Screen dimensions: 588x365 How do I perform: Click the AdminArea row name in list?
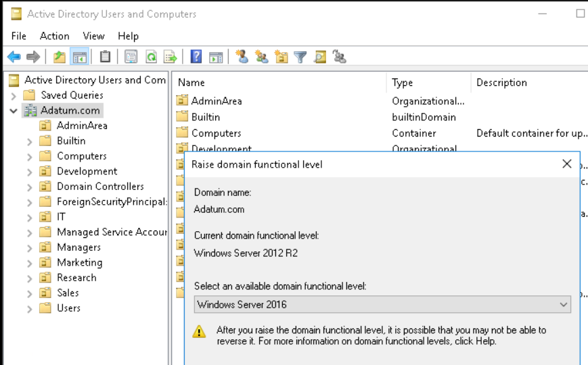point(217,101)
